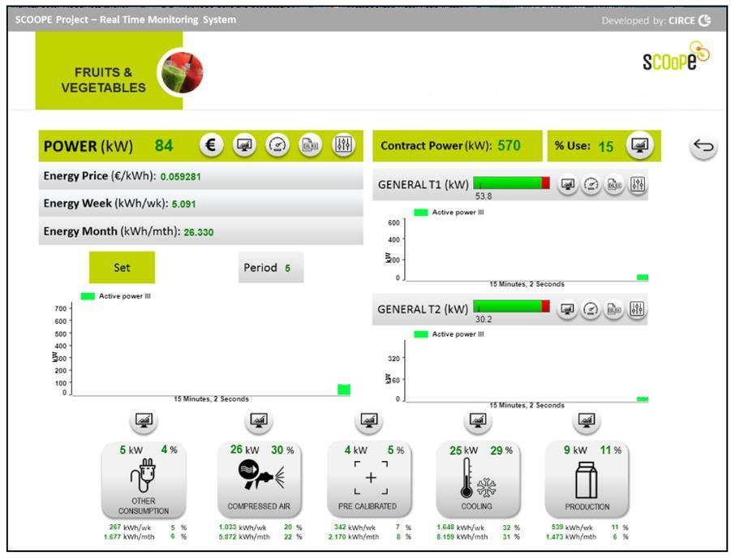This screenshot has width=731, height=560.
Task: Click POWER value 84
Action: tap(164, 145)
